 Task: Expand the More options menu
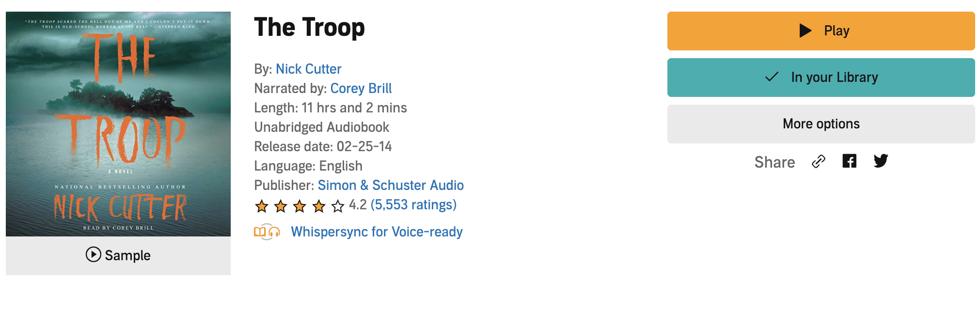(x=821, y=124)
